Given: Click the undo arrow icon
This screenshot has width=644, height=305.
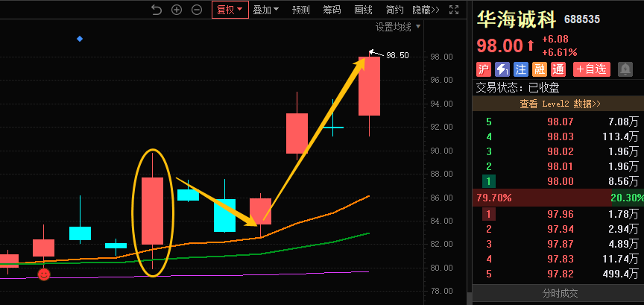Looking at the screenshot, I should tap(157, 10).
